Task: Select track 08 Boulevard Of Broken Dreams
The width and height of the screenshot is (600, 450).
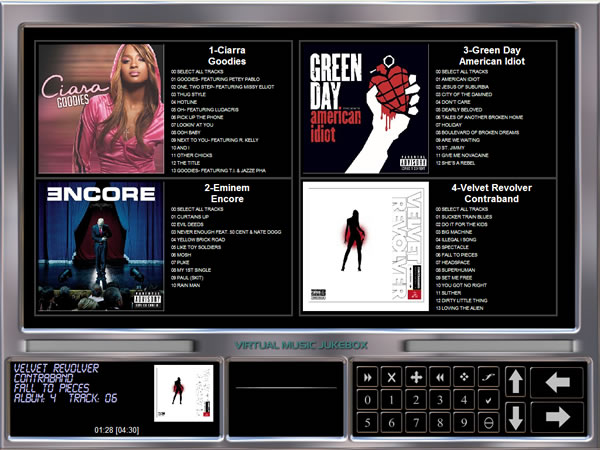Action: [x=478, y=132]
